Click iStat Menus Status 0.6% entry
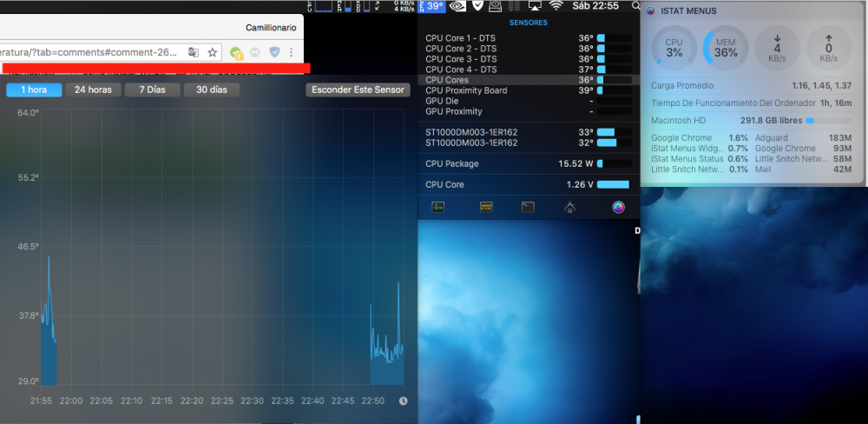Screen dimensions: 868x424 [x=699, y=159]
